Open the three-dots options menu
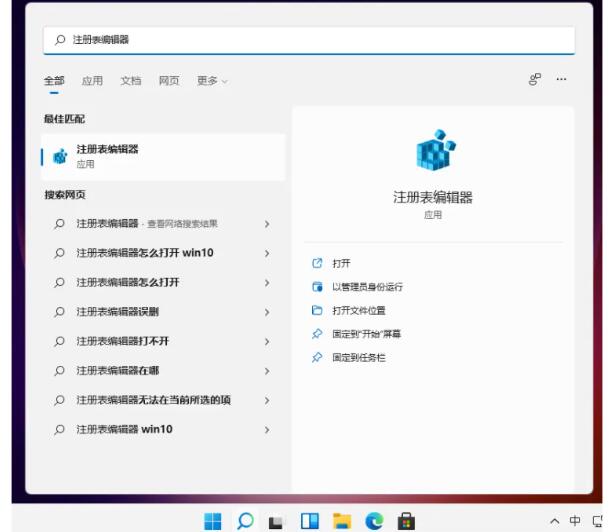 [x=561, y=79]
